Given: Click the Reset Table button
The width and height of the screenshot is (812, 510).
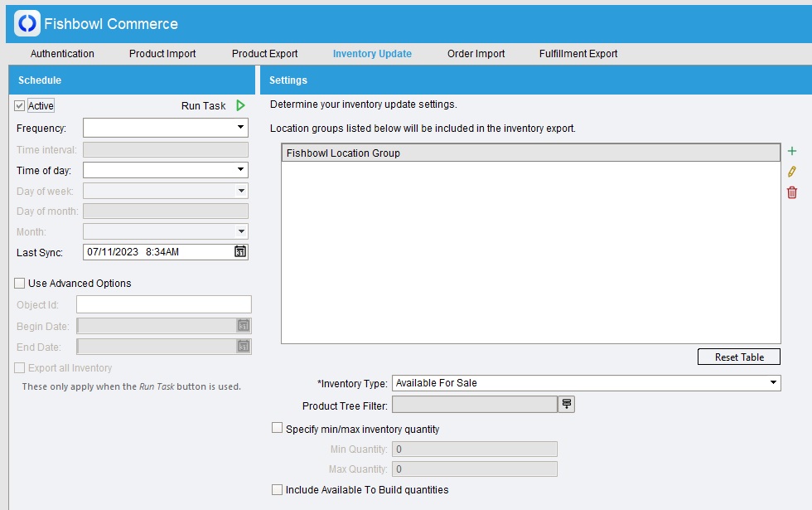Looking at the screenshot, I should click(x=739, y=357).
